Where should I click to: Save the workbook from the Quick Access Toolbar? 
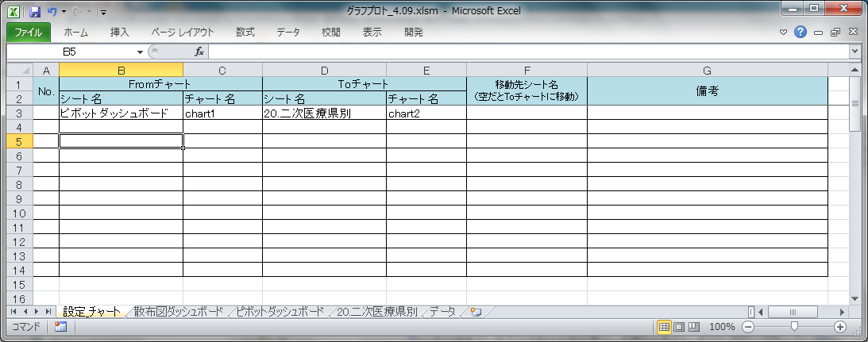tap(36, 11)
